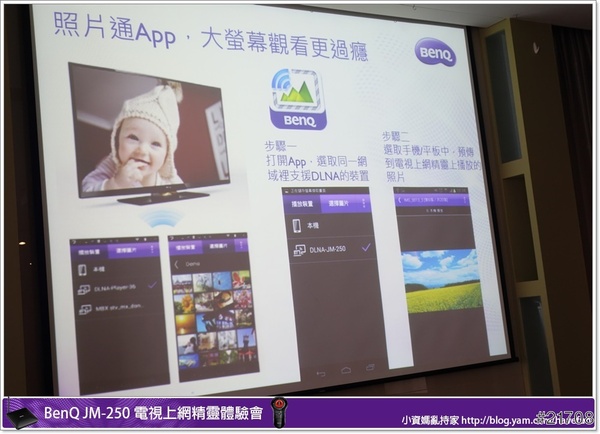
Task: Select the red flower thumbnail in the gallery's top row
Action: pos(241,280)
